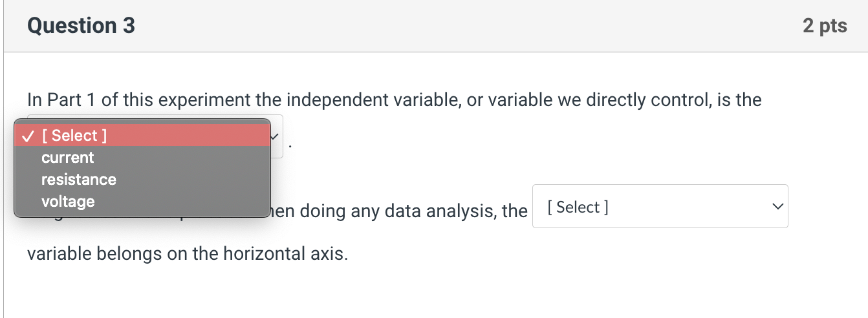The width and height of the screenshot is (868, 318).
Task: Click the first dropdown's chevron behind the list
Action: click(276, 137)
